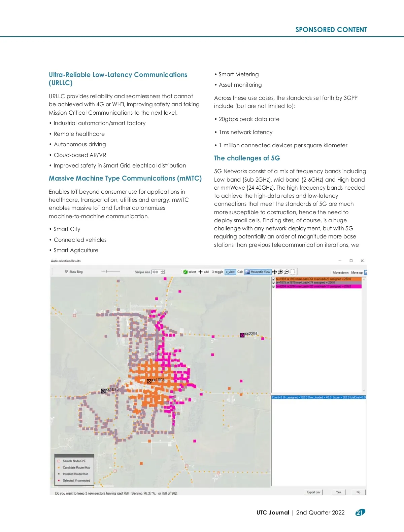Viewport: 404px width, 532px height.
Task: Toggle the Show Bing checkbox
Action: point(66,272)
